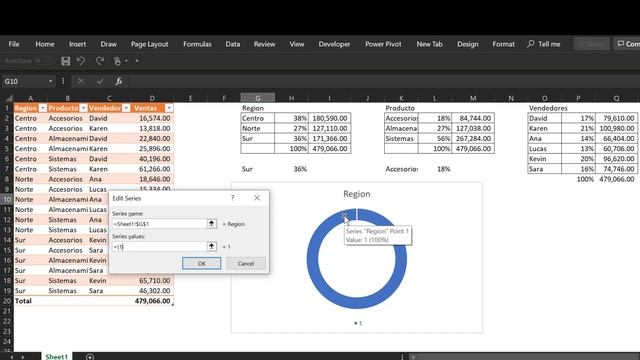This screenshot has width=640, height=360.
Task: Open the Data ribbon tab
Action: pos(233,44)
